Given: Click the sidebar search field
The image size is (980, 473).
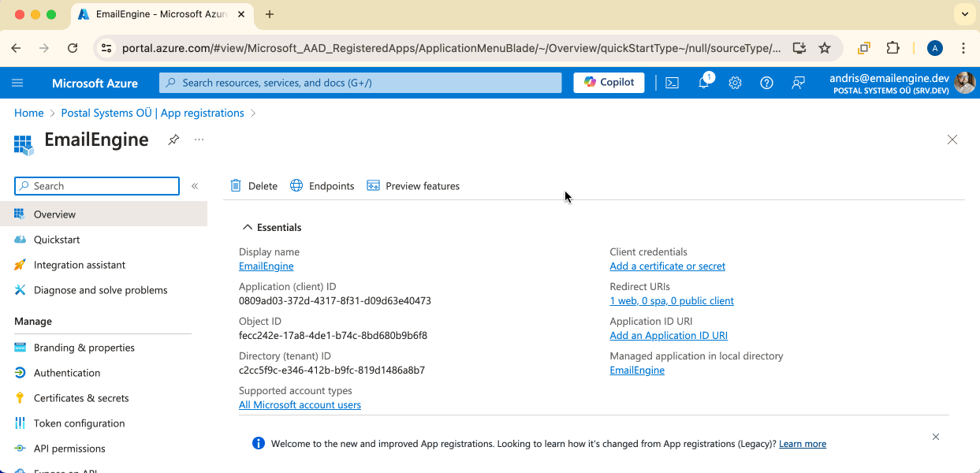Looking at the screenshot, I should [x=96, y=185].
